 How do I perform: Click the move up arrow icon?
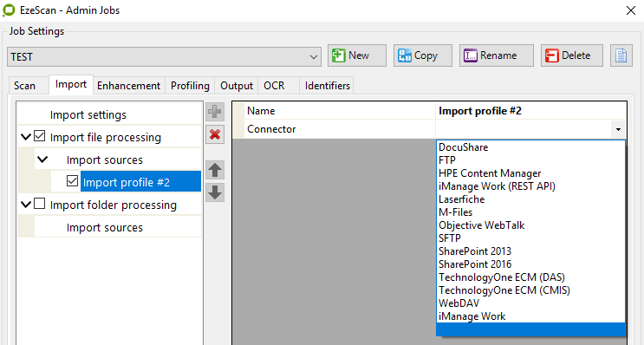(215, 170)
